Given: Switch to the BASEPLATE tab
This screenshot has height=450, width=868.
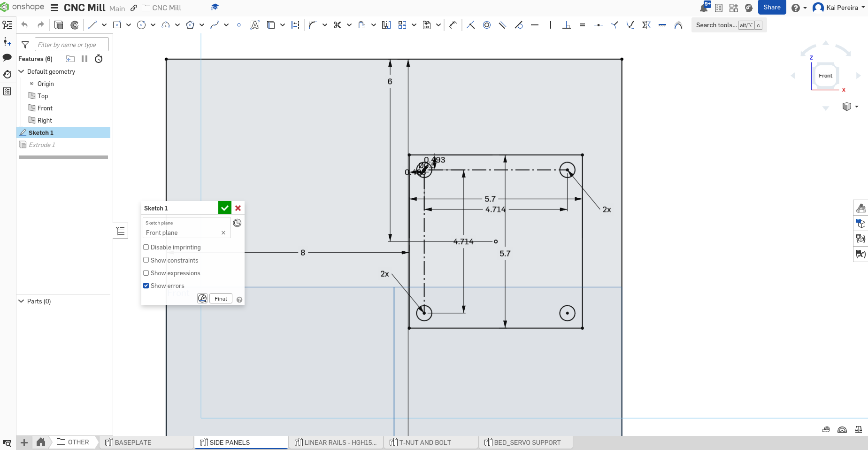Looking at the screenshot, I should pos(134,442).
